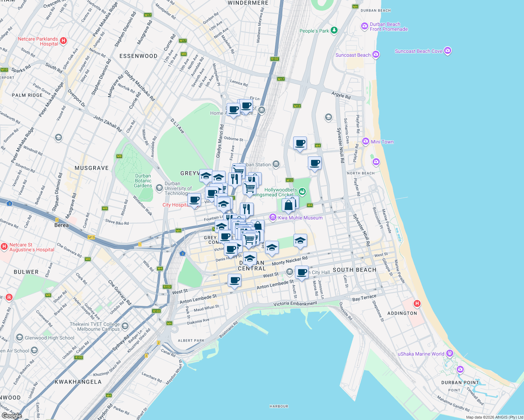Click the Mini Town attraction icon
The width and height of the screenshot is (524, 420).
tap(366, 142)
